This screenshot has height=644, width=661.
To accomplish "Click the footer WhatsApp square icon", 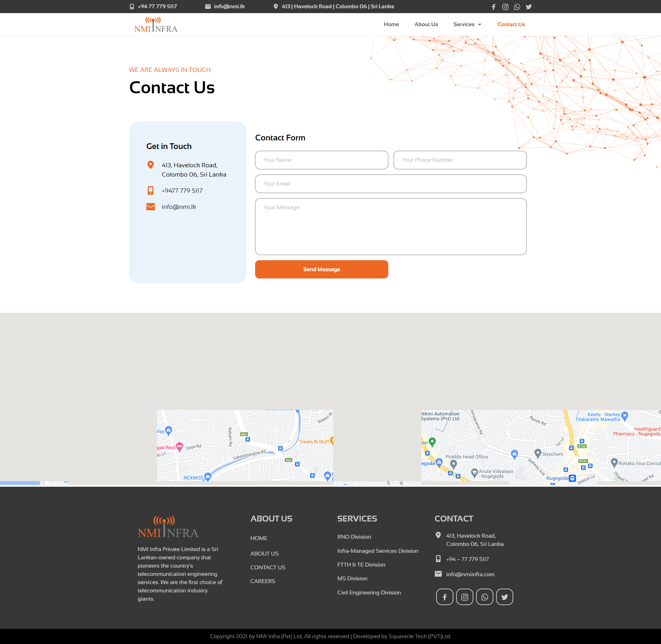I will (x=484, y=597).
